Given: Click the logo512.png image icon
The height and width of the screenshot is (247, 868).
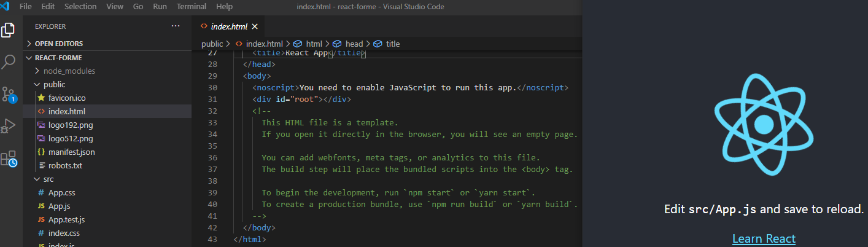Looking at the screenshot, I should 41,138.
